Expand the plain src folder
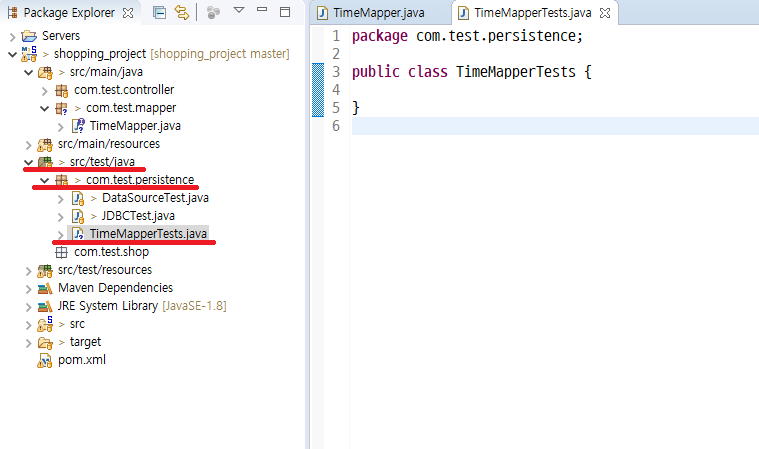The height and width of the screenshot is (449, 759). [x=29, y=325]
